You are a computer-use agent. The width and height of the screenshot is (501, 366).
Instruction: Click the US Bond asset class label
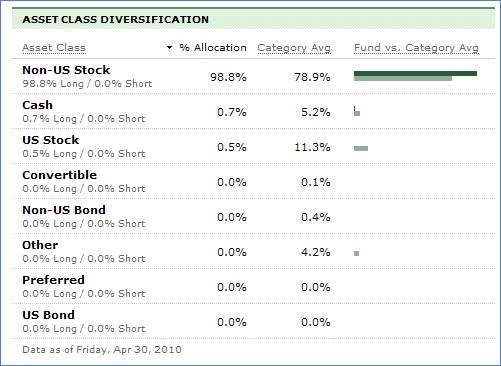click(48, 315)
